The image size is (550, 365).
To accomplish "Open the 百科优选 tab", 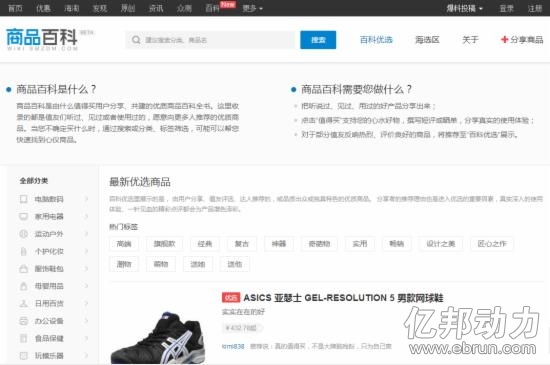I will click(376, 40).
